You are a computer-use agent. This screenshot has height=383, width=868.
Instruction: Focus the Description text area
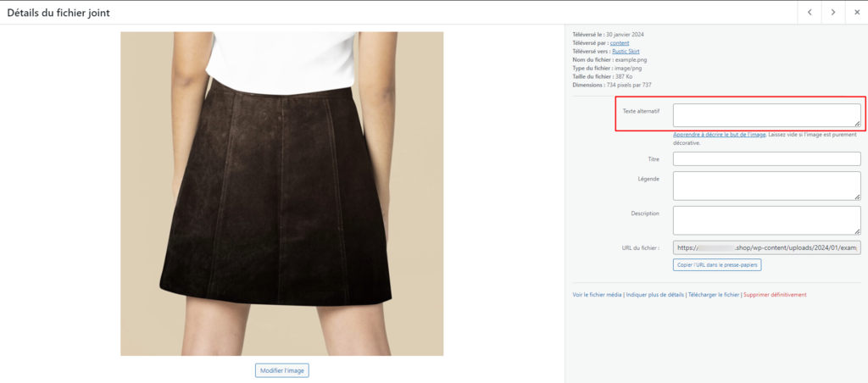coord(766,220)
